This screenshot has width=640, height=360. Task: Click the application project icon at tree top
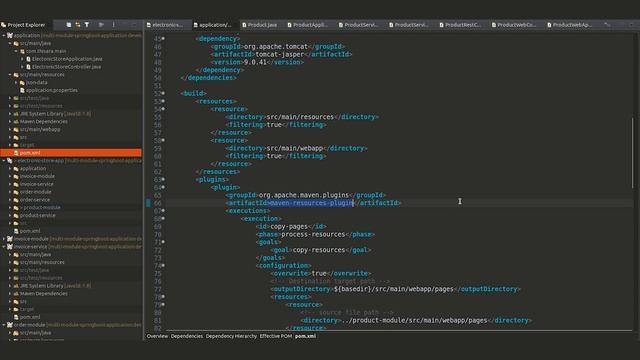tap(10, 36)
